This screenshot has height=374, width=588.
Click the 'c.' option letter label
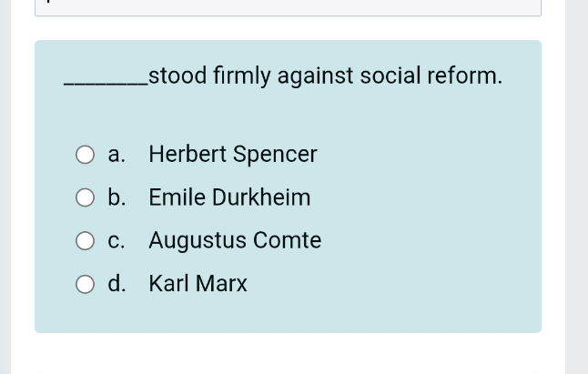(x=117, y=240)
